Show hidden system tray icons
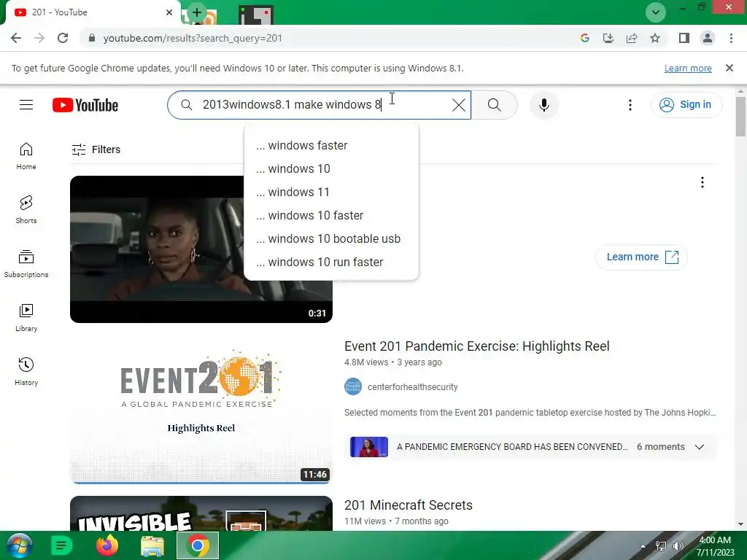 tap(643, 546)
